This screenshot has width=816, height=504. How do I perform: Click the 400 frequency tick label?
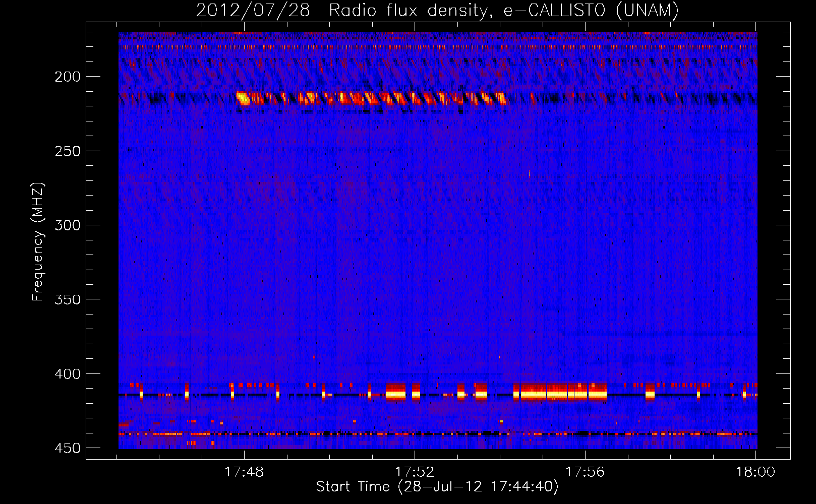point(68,374)
